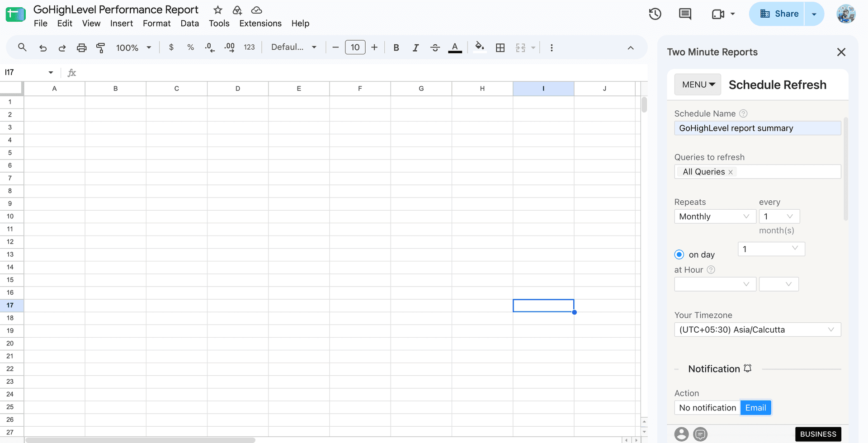Image resolution: width=868 pixels, height=443 pixels.
Task: Open the comments panel icon
Action: 685,14
